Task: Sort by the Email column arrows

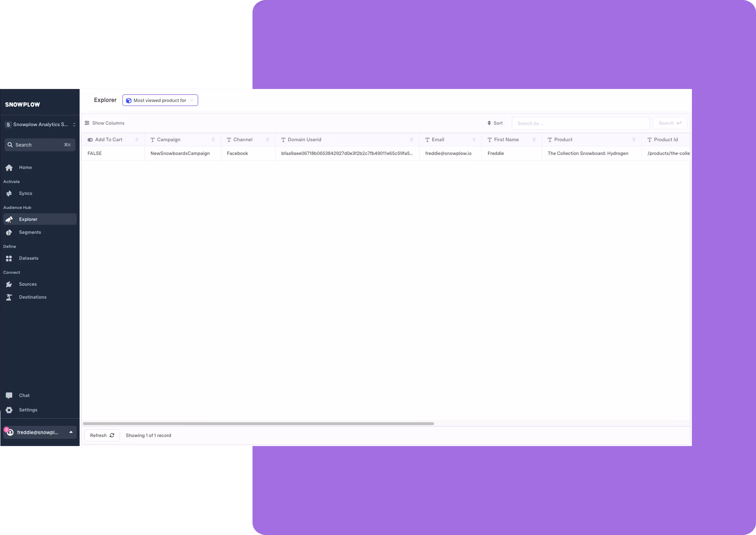Action: [474, 140]
